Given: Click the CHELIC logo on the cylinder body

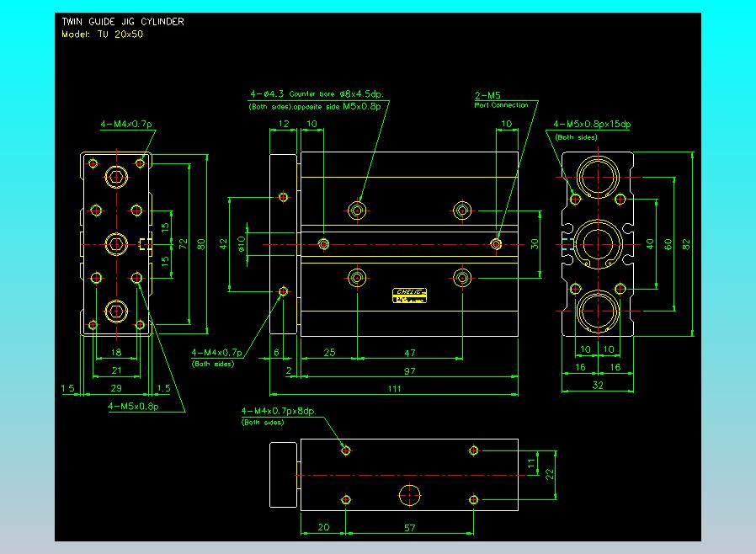Looking at the screenshot, I should point(409,295).
